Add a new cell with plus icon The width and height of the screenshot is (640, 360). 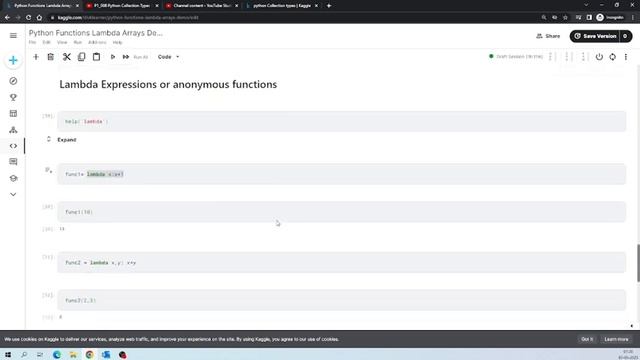[36, 57]
